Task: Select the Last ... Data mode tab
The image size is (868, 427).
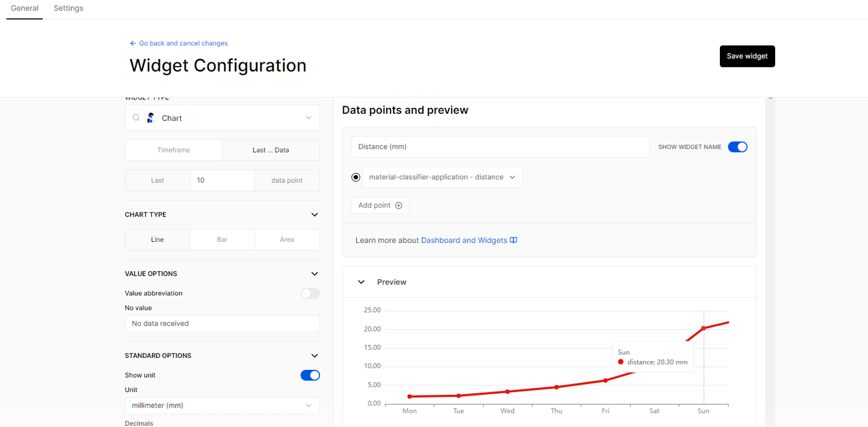Action: click(271, 150)
